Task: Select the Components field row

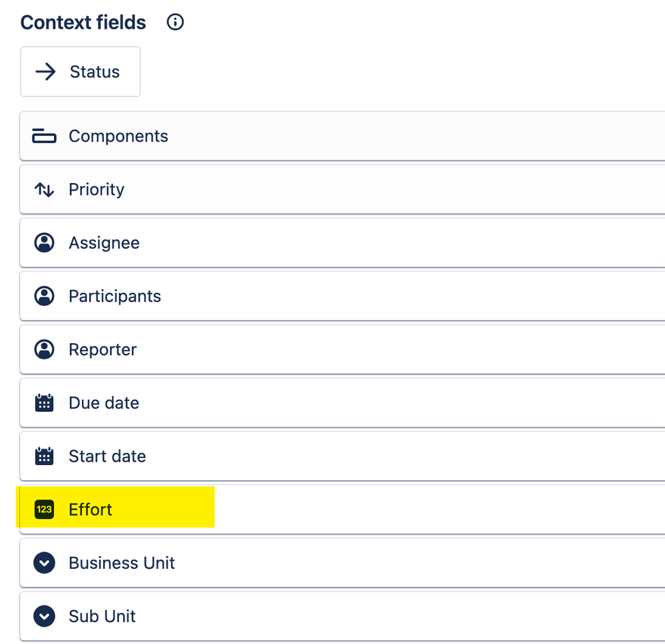Action: (x=342, y=136)
